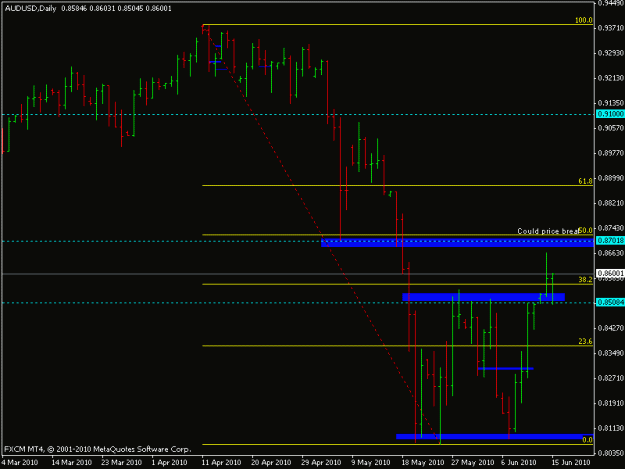
Task: Click the 23 Mar 2010 date label
Action: [122, 463]
